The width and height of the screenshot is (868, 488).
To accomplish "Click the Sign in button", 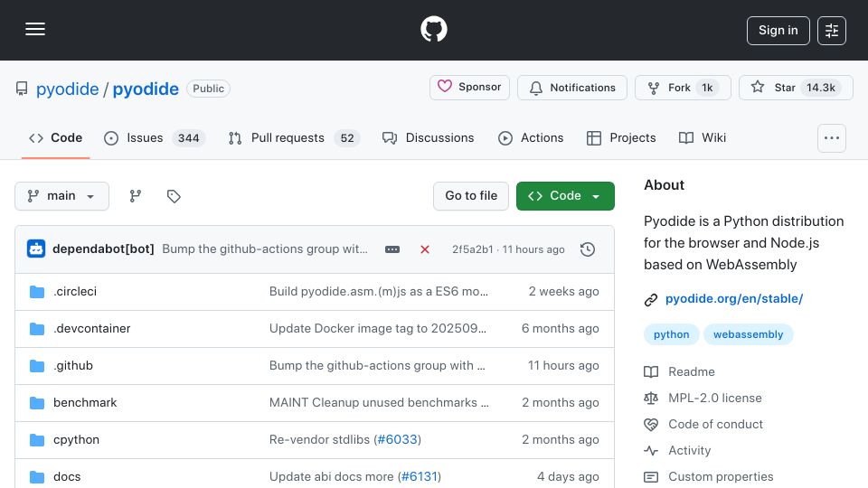I will click(778, 31).
